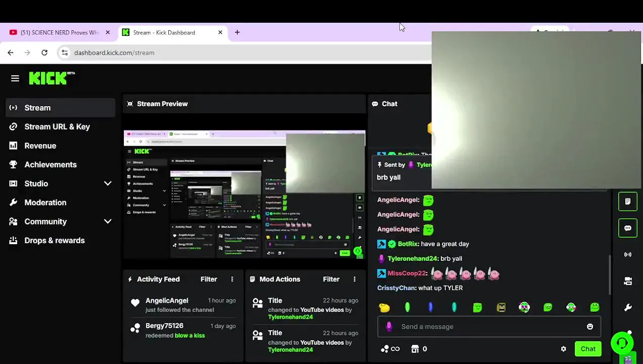Reload the dashboard page
The width and height of the screenshot is (643, 364).
44,53
